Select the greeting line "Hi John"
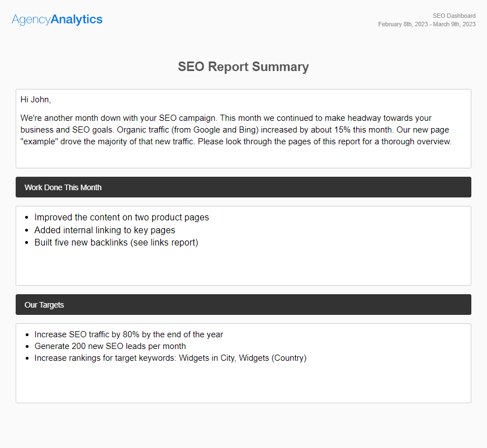Image resolution: width=487 pixels, height=448 pixels. pos(35,99)
